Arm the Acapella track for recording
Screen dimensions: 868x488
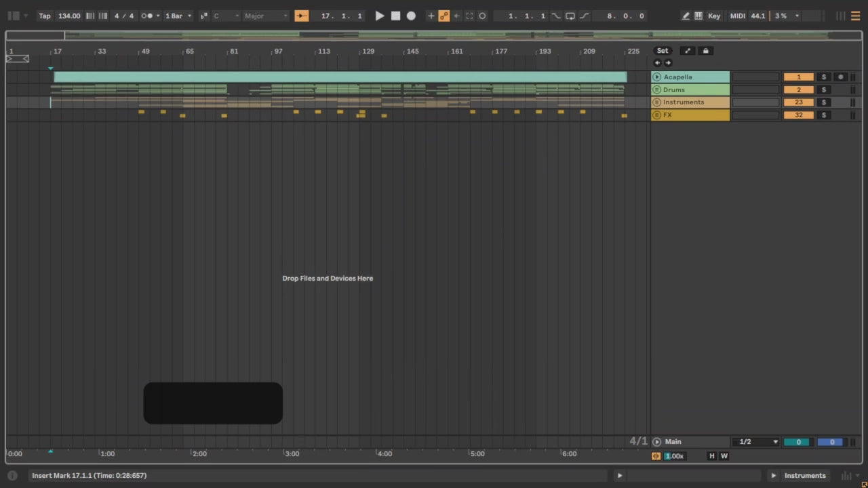pyautogui.click(x=840, y=77)
